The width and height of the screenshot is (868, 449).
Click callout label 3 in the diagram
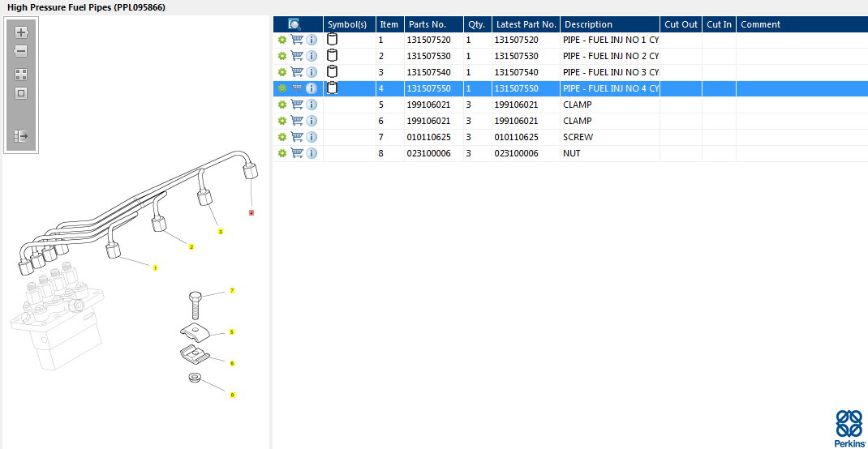coord(221,231)
